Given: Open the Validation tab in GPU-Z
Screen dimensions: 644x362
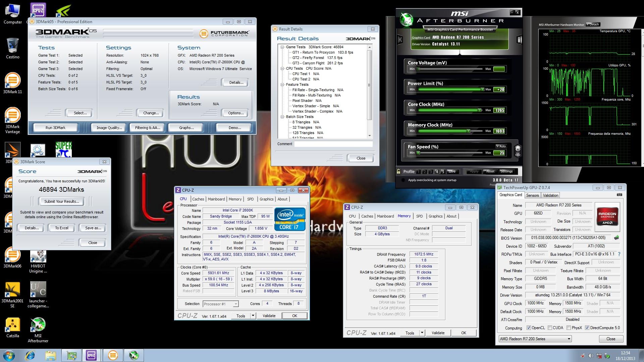Looking at the screenshot, I should 550,195.
